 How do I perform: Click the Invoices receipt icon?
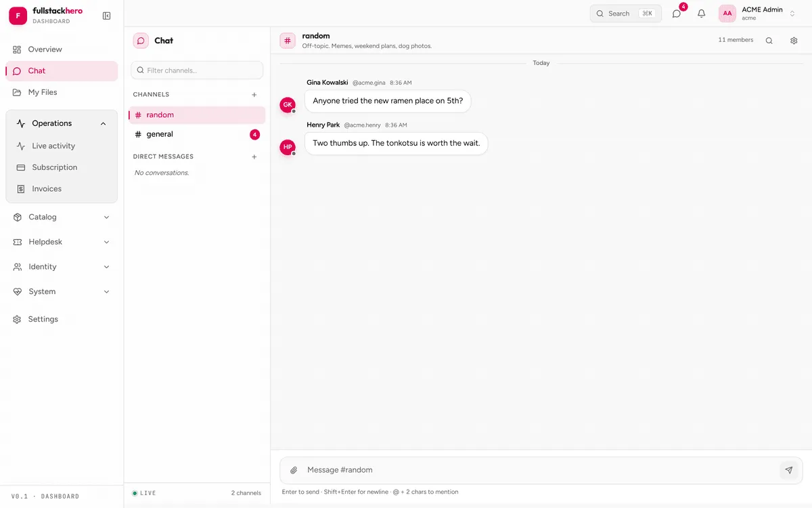(21, 189)
